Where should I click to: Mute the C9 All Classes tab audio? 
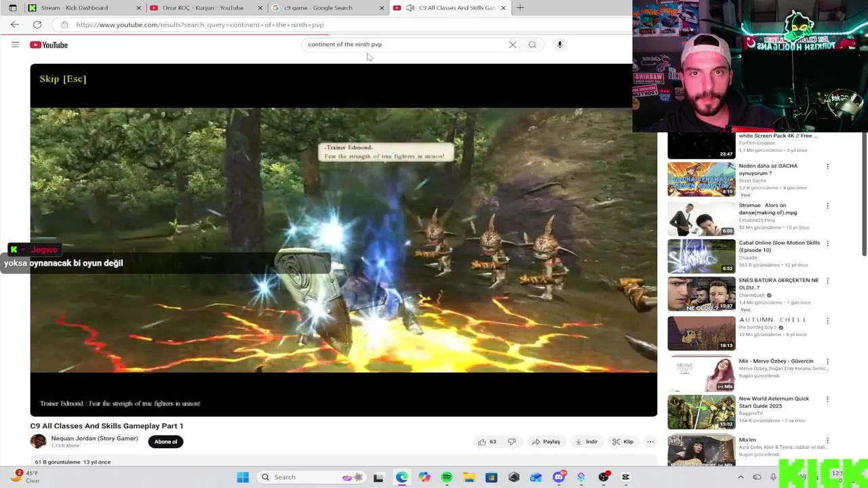410,8
